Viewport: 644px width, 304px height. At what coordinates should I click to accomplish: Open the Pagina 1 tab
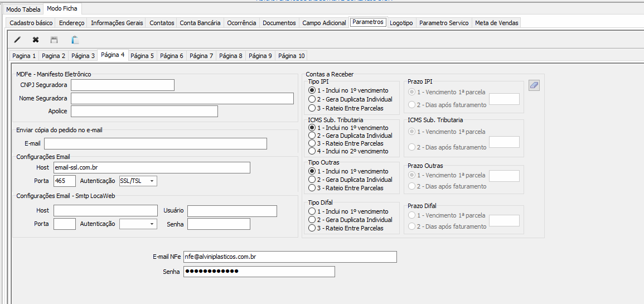pos(24,56)
